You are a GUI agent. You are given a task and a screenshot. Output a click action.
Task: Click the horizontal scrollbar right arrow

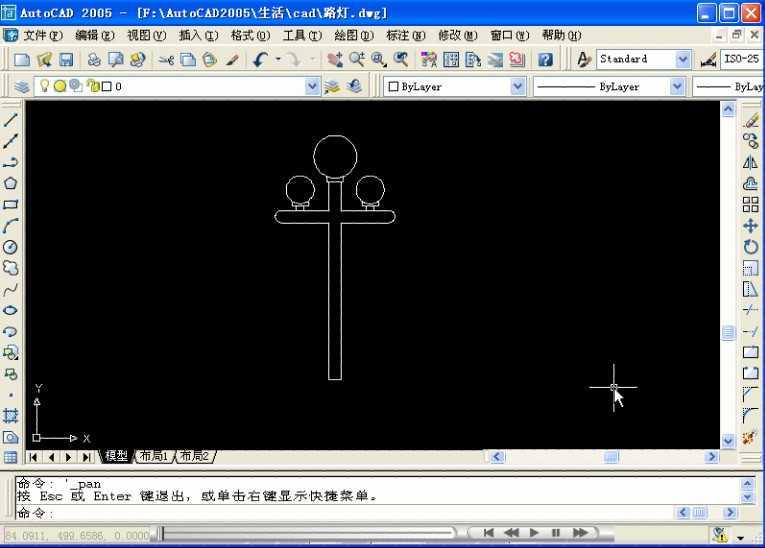pyautogui.click(x=712, y=457)
